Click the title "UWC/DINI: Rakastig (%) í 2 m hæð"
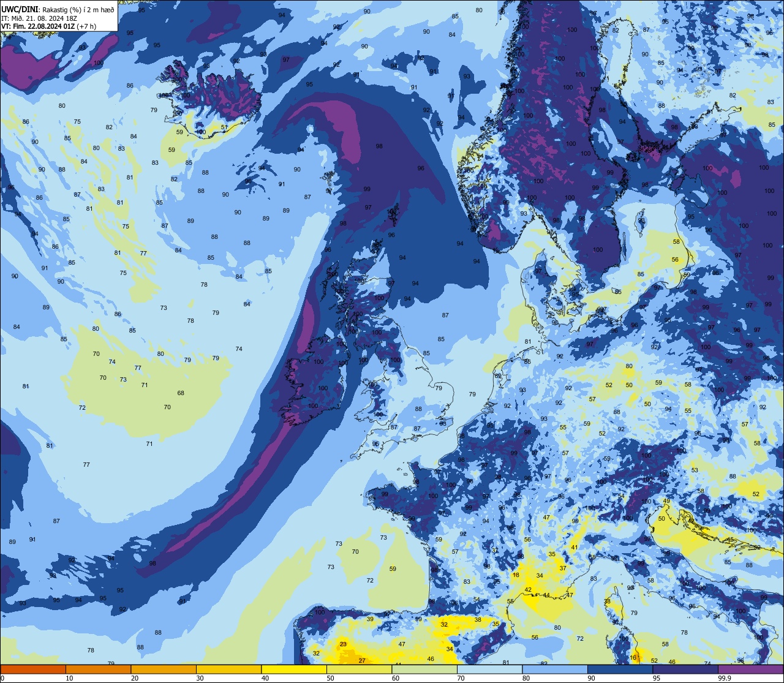This screenshot has height=683, width=784. (58, 9)
